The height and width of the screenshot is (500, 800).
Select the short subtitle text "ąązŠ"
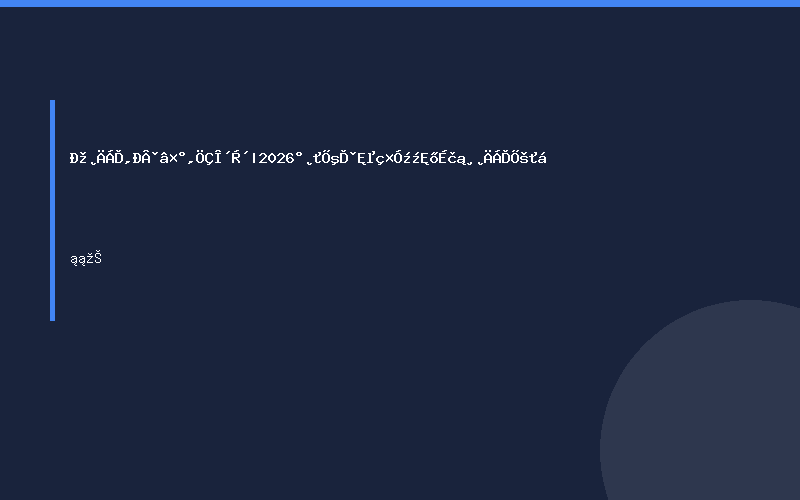(86, 259)
